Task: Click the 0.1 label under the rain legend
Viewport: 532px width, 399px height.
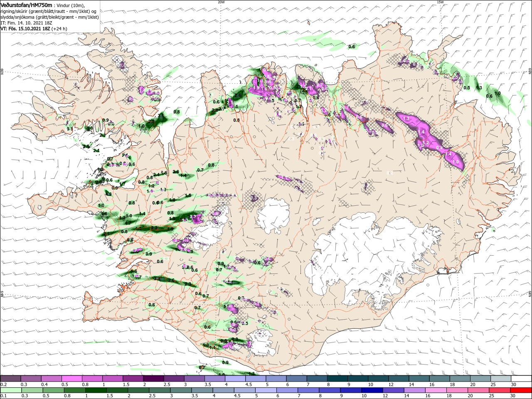Action: (x=3, y=396)
